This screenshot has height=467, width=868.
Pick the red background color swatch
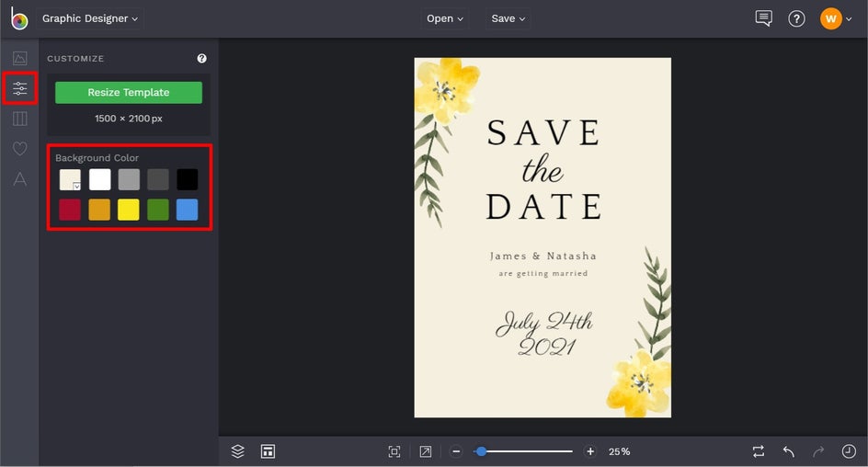pyautogui.click(x=70, y=210)
